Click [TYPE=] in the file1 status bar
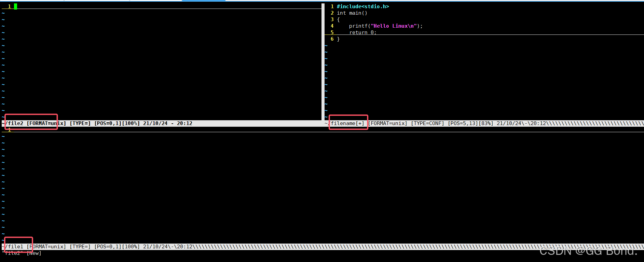644x262 pixels. point(80,247)
